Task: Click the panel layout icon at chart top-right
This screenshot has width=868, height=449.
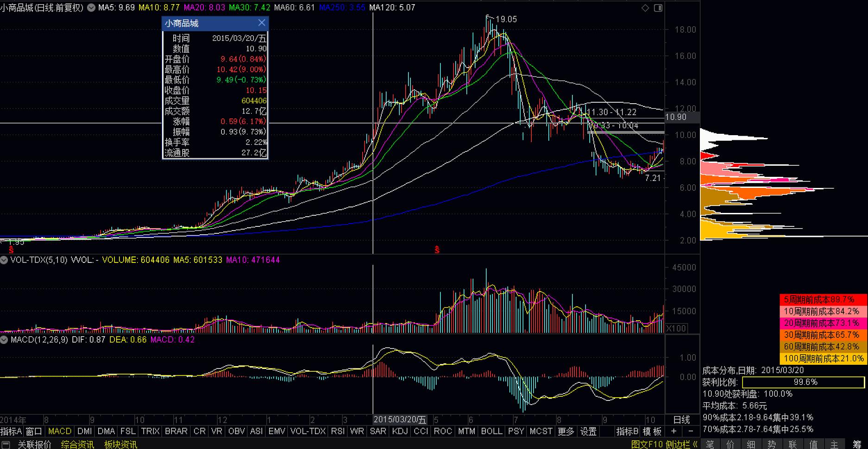Action: pos(658,8)
